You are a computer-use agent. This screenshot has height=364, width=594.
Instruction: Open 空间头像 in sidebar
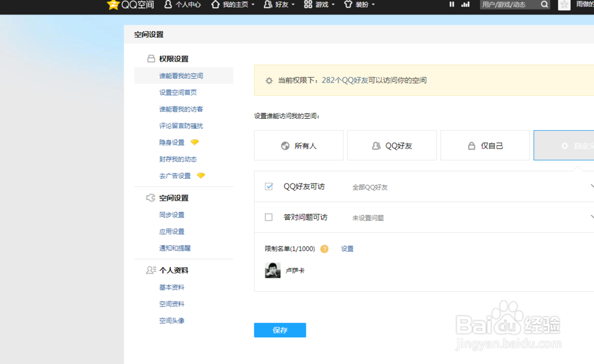pyautogui.click(x=172, y=321)
